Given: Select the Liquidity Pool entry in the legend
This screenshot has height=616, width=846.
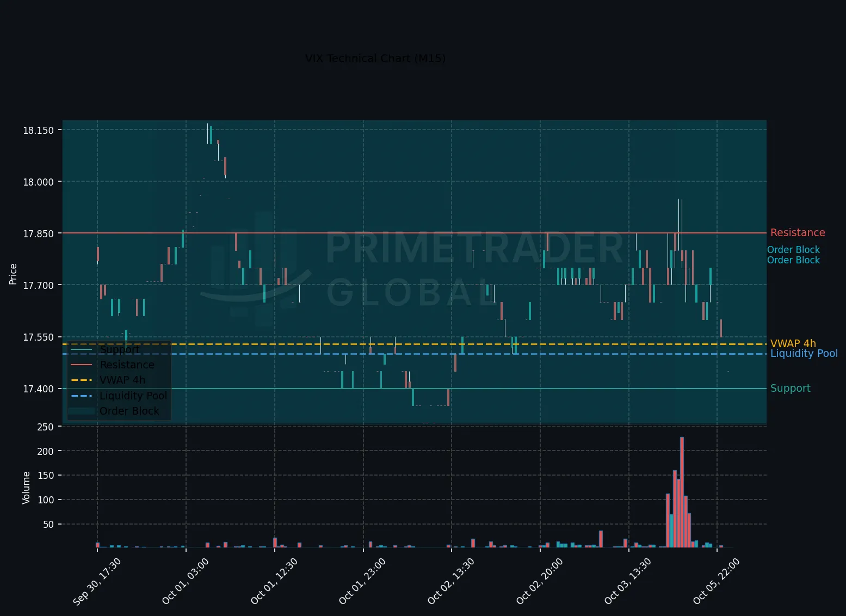Looking at the screenshot, I should [133, 396].
